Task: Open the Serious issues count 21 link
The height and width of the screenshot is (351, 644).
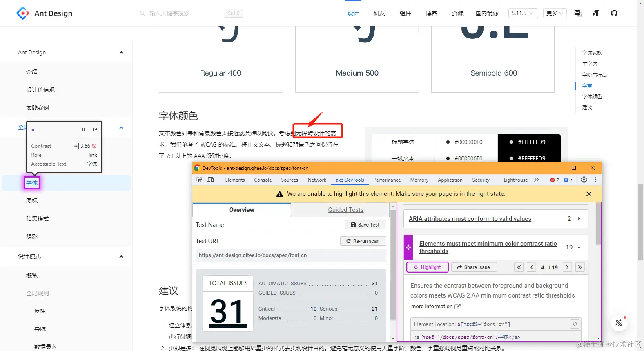Action: [374, 309]
